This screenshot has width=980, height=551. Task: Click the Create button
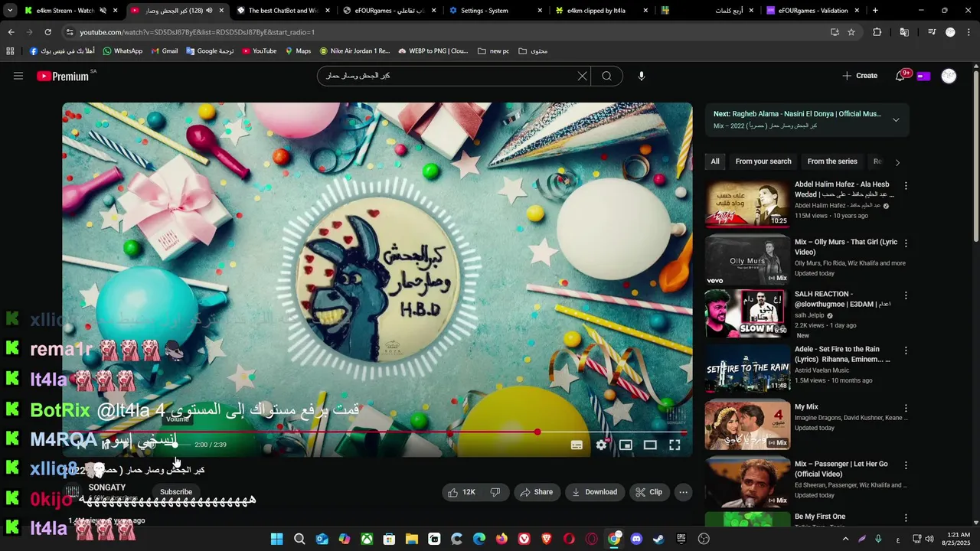[860, 76]
